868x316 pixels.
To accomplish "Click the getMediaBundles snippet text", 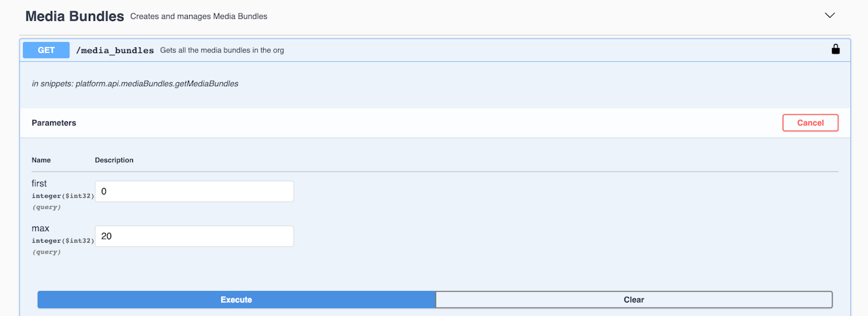I will pos(135,84).
